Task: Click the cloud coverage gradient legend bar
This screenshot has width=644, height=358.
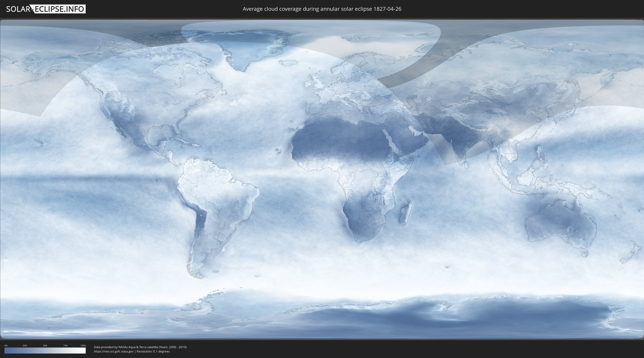Action: [x=45, y=350]
